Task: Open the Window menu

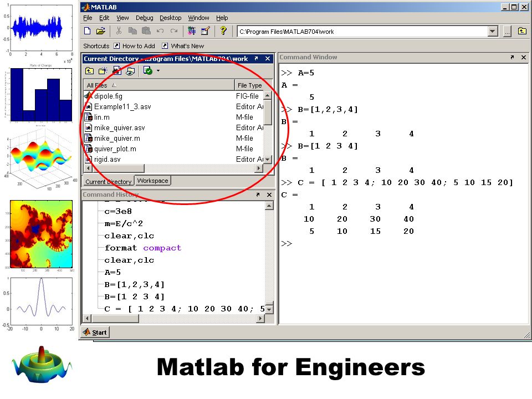Action: click(198, 18)
